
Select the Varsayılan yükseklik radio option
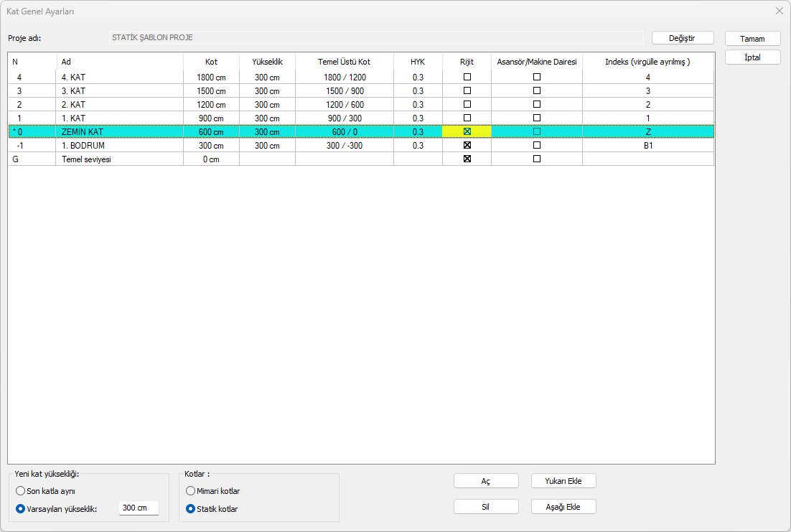click(21, 508)
